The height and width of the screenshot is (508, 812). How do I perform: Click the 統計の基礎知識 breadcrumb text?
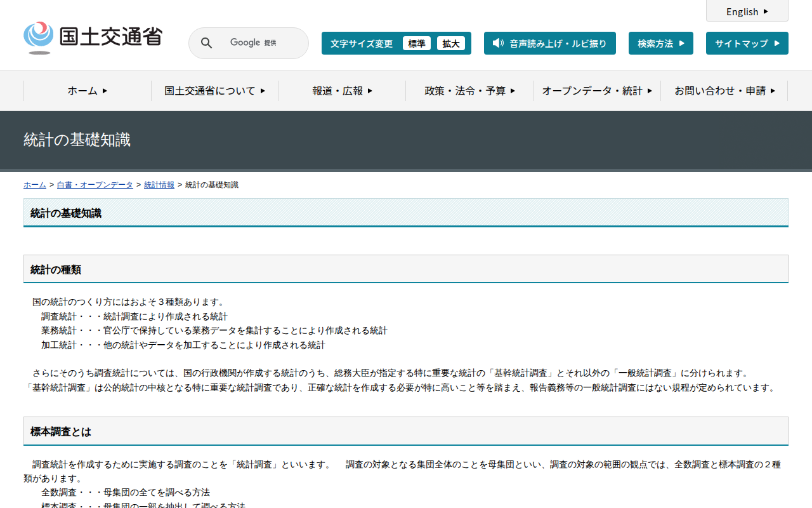coord(212,185)
